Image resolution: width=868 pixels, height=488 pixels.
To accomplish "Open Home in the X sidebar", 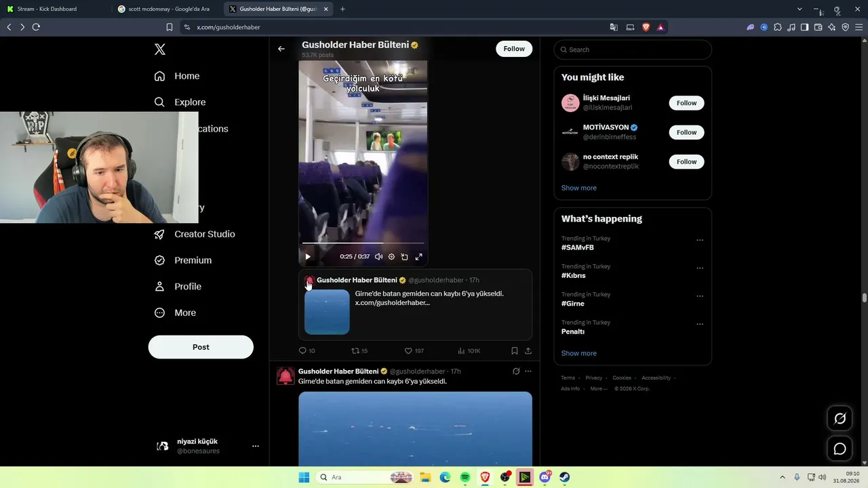I will [x=177, y=76].
